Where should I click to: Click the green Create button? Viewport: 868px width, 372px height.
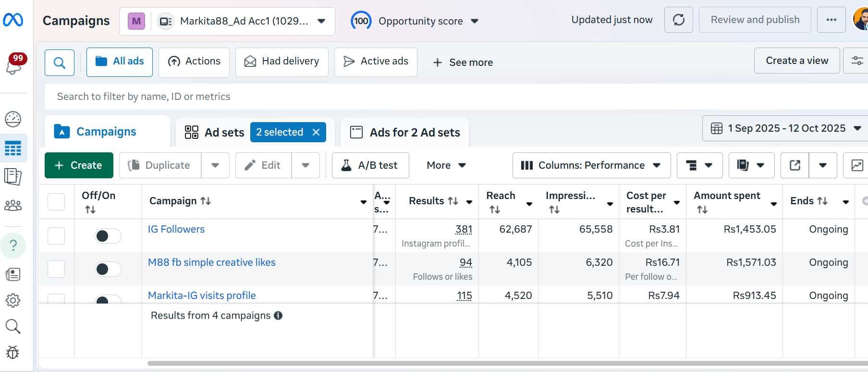point(79,165)
